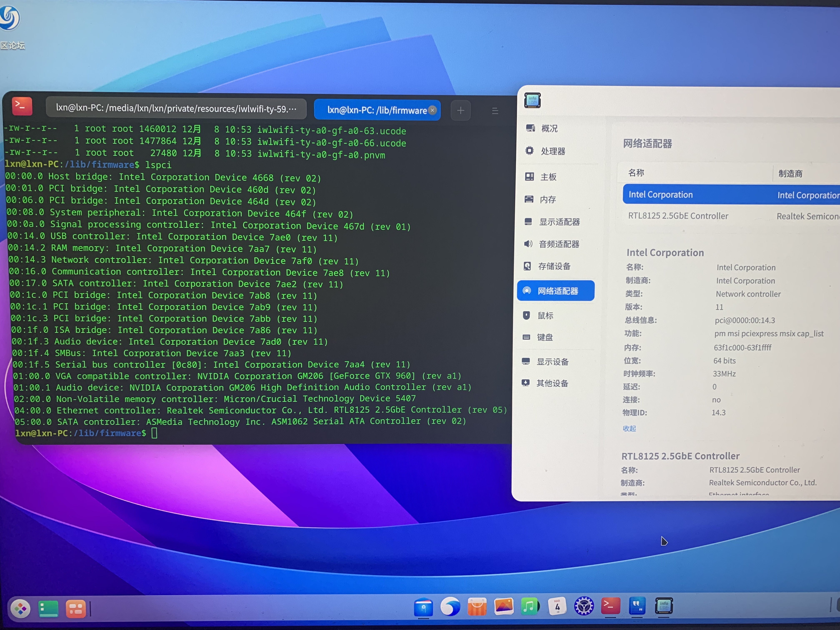Select 显示适配器 display adapter item

[x=559, y=222]
